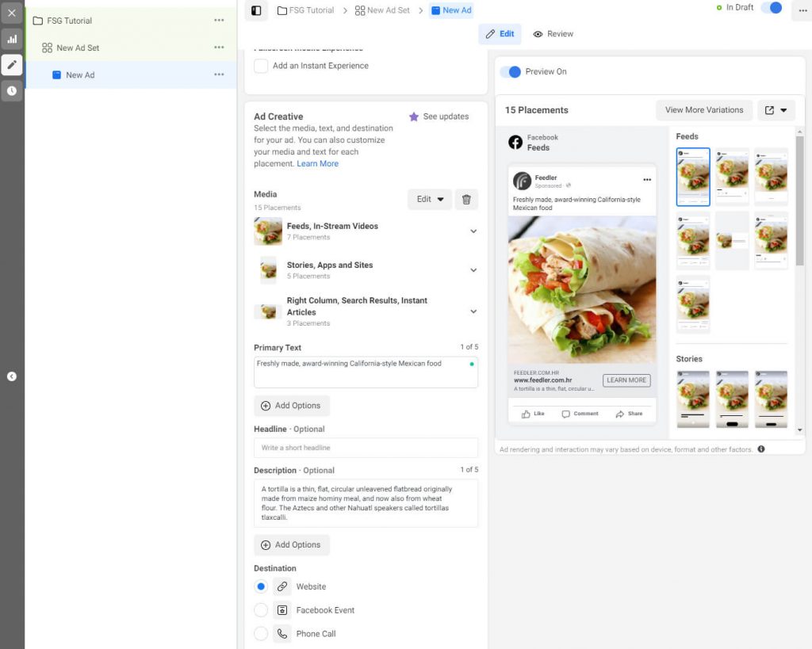
Task: Open the clock history icon in sidebar
Action: pos(12,91)
